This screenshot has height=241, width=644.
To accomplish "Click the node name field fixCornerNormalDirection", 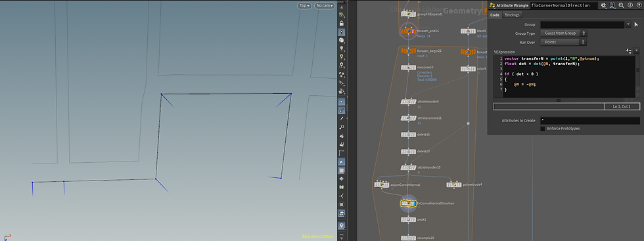I will [x=564, y=5].
